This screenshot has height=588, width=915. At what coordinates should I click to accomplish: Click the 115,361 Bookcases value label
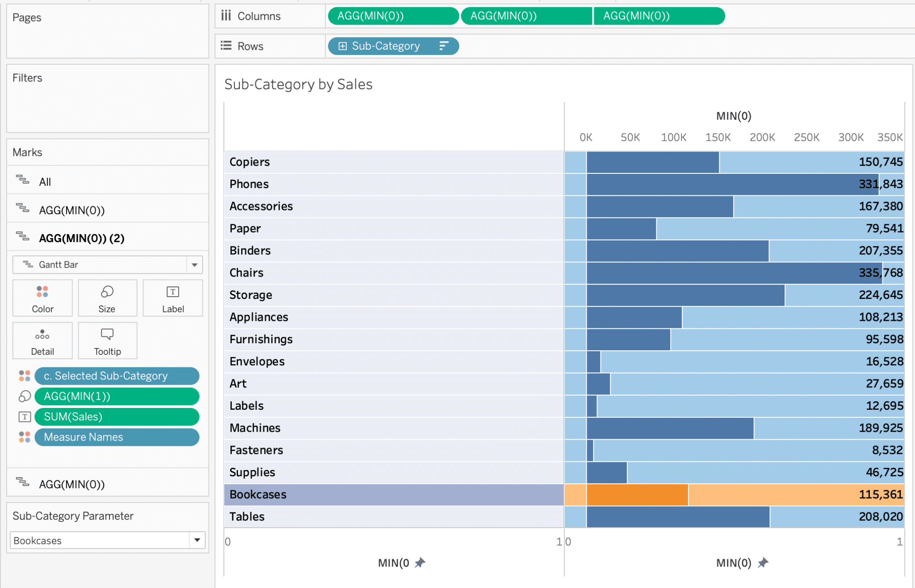click(x=881, y=494)
